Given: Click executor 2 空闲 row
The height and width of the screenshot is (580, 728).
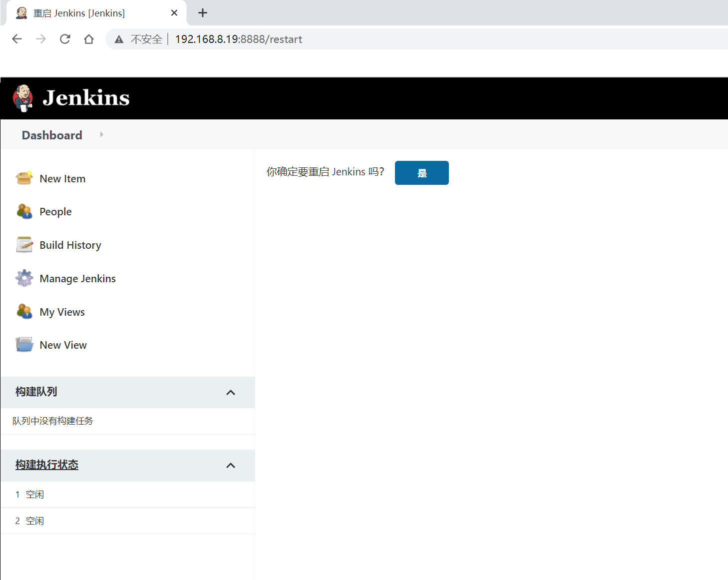Looking at the screenshot, I should pos(127,521).
